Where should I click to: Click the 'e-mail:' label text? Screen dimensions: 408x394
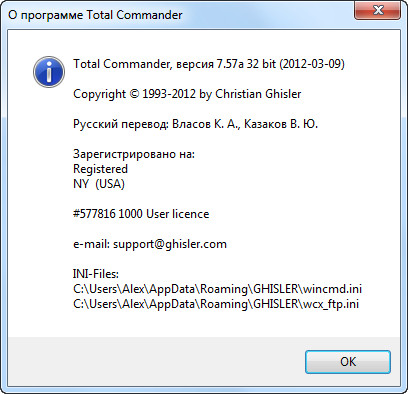[91, 244]
